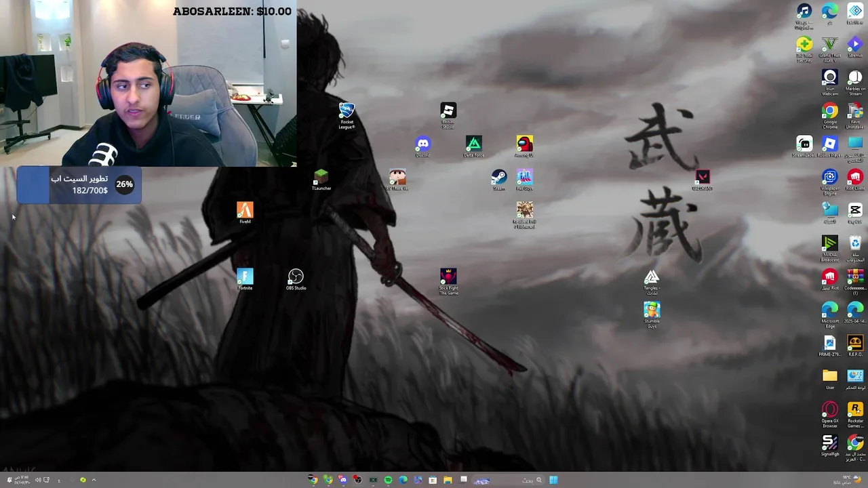Launch SignalRgb from the desktop
This screenshot has width=868, height=488.
point(830,445)
